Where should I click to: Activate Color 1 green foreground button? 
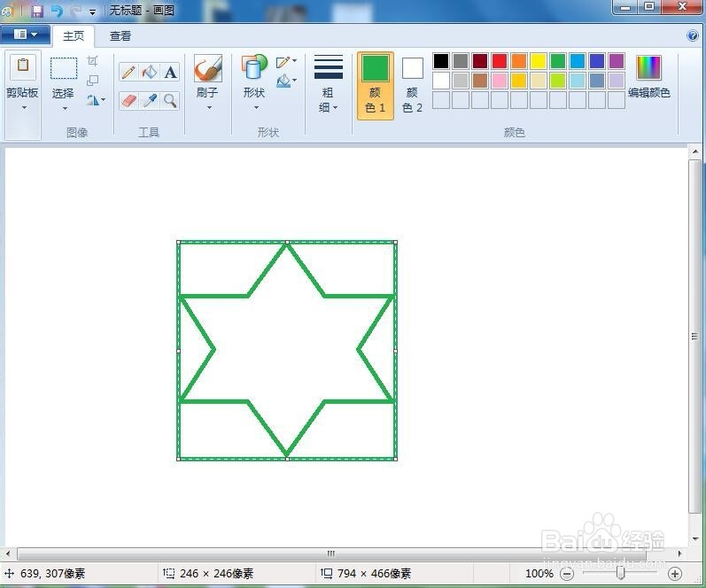(x=376, y=86)
